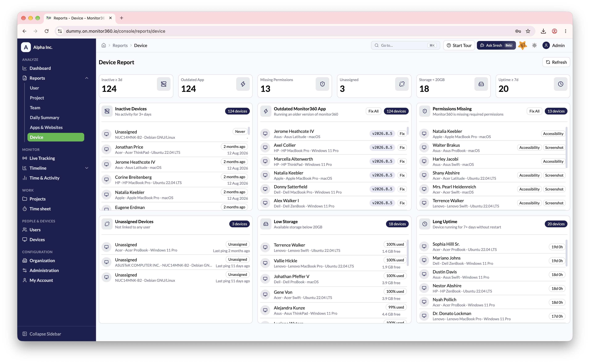Open the Chrome three-dot menu

(x=565, y=31)
